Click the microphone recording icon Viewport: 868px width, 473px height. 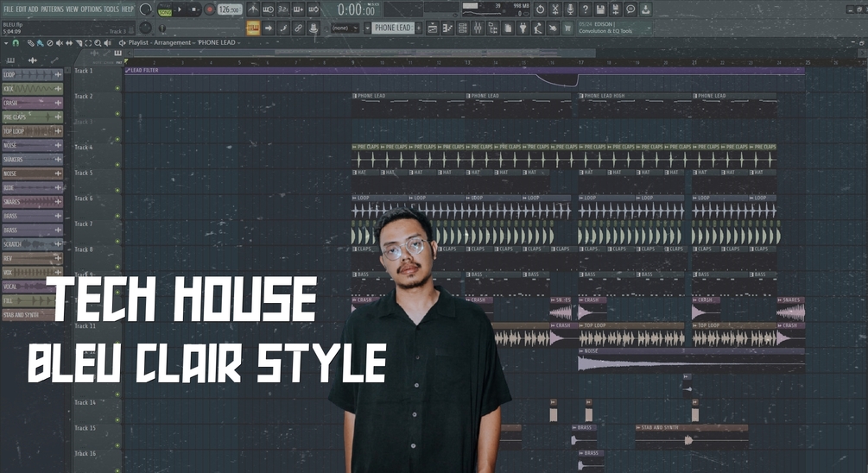(570, 9)
